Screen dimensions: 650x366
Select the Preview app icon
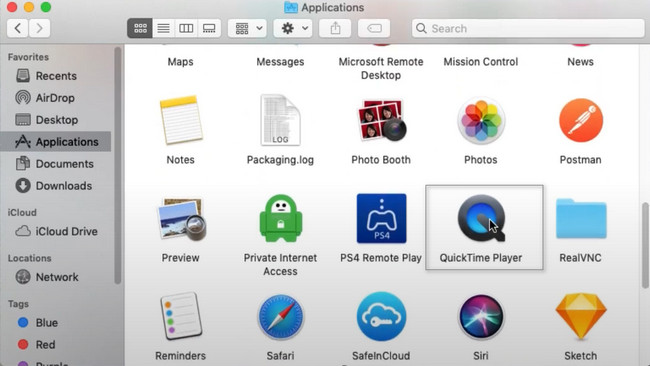click(x=181, y=219)
